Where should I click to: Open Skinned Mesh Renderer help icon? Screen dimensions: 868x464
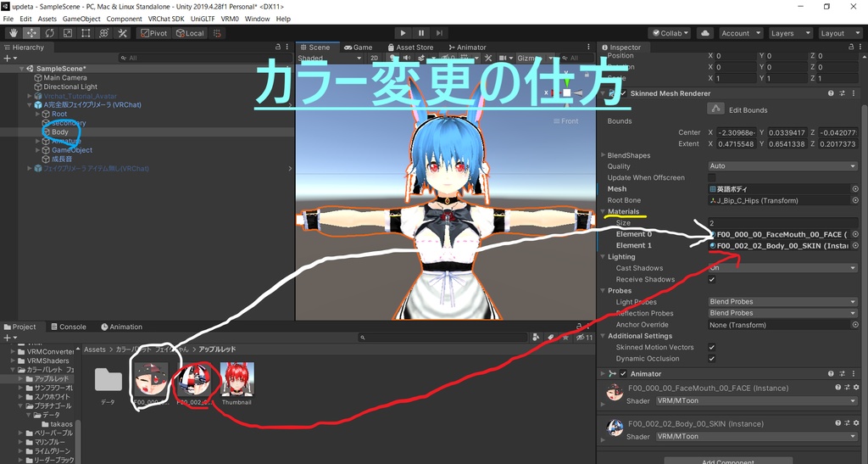pos(831,93)
